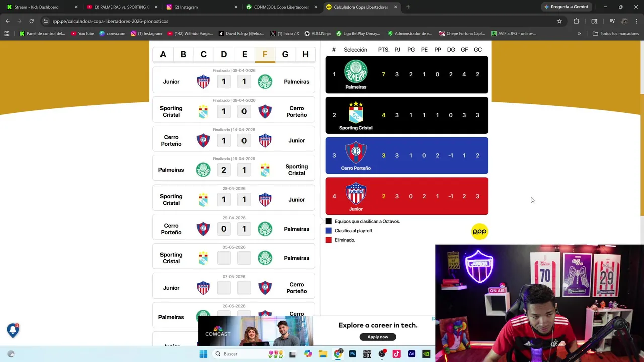Click the Task View taskbar icon
The width and height of the screenshot is (644, 362).
(292, 354)
